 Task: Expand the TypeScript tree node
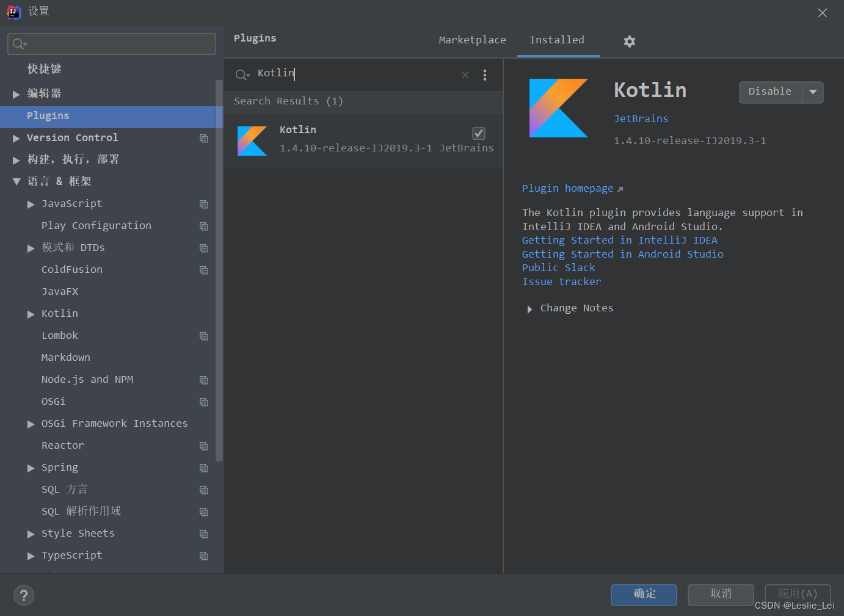coord(31,556)
